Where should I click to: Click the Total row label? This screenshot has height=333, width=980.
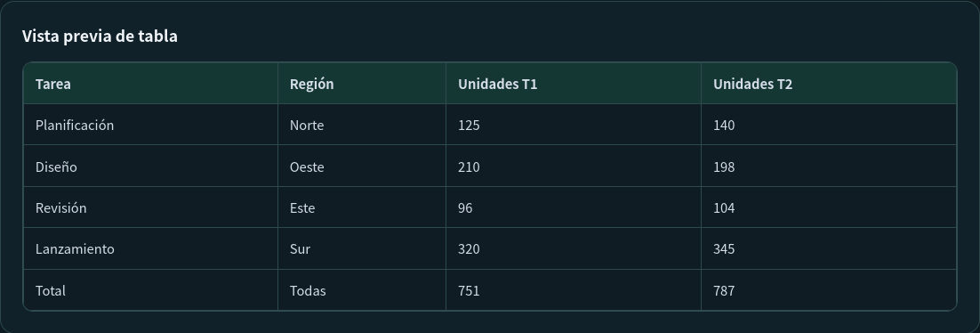(x=150, y=289)
